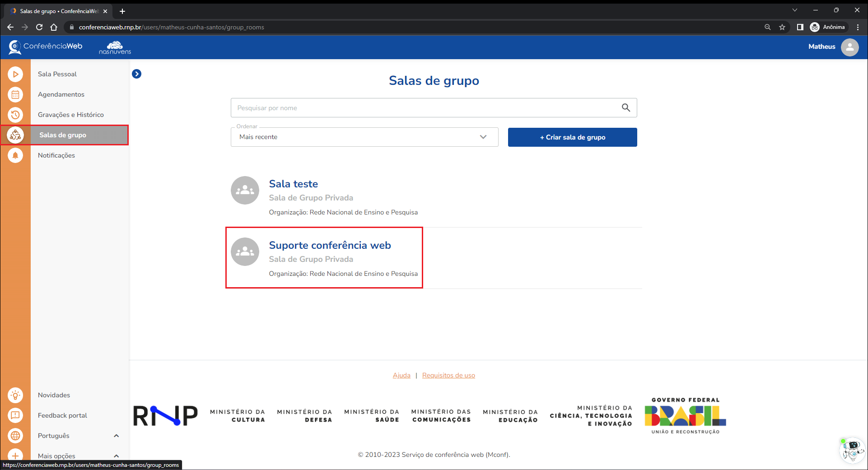The width and height of the screenshot is (868, 470).
Task: Focus the Pesquisar por nome field
Action: [425, 108]
